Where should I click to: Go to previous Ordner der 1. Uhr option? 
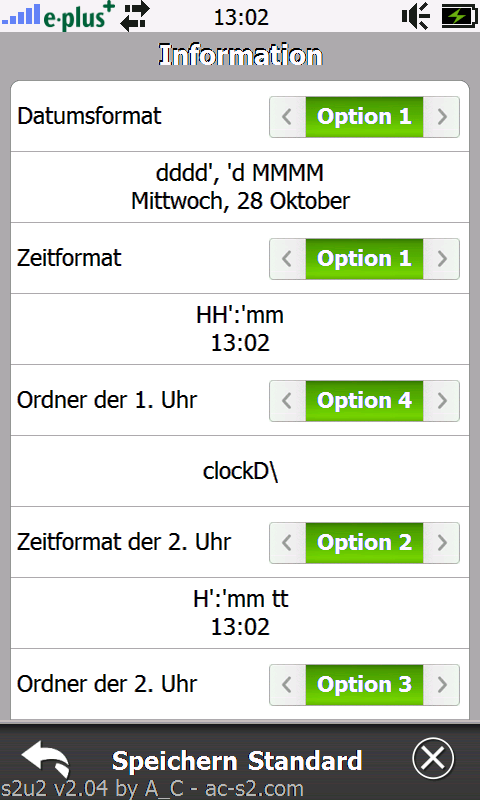pos(287,401)
